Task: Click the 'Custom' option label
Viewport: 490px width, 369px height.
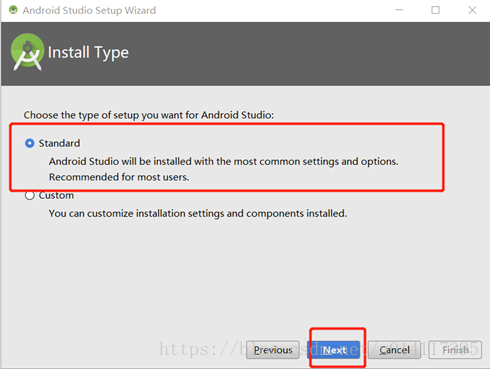Action: (x=56, y=195)
